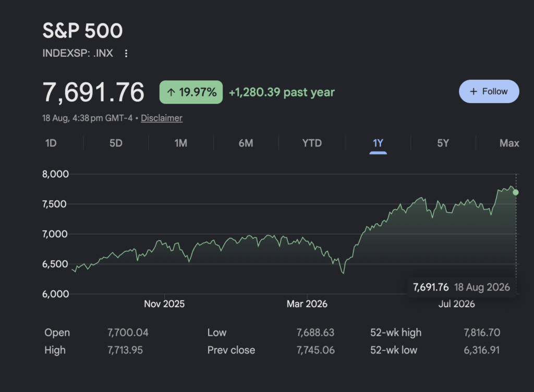534x392 pixels.
Task: Switch chart to 5Y range
Action: (443, 143)
